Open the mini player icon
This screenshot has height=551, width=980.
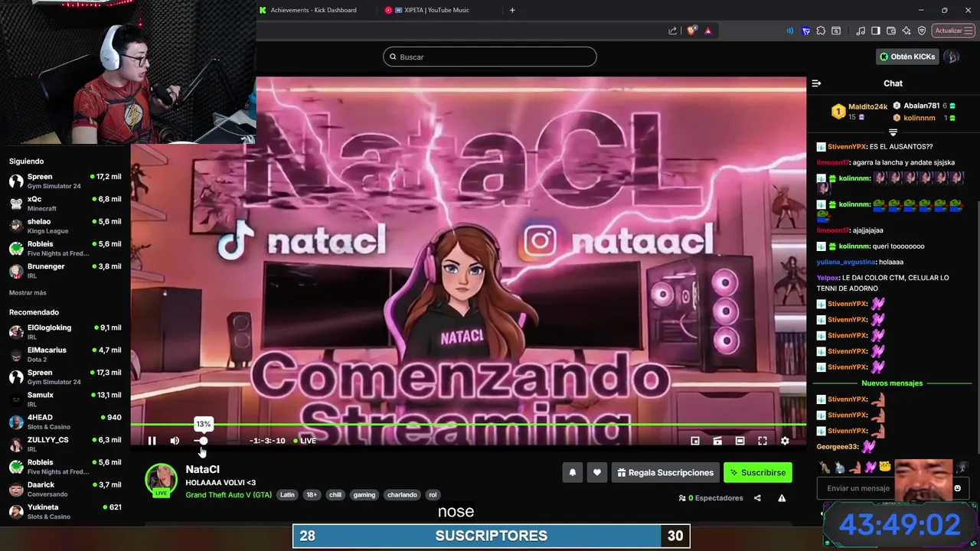tap(695, 441)
